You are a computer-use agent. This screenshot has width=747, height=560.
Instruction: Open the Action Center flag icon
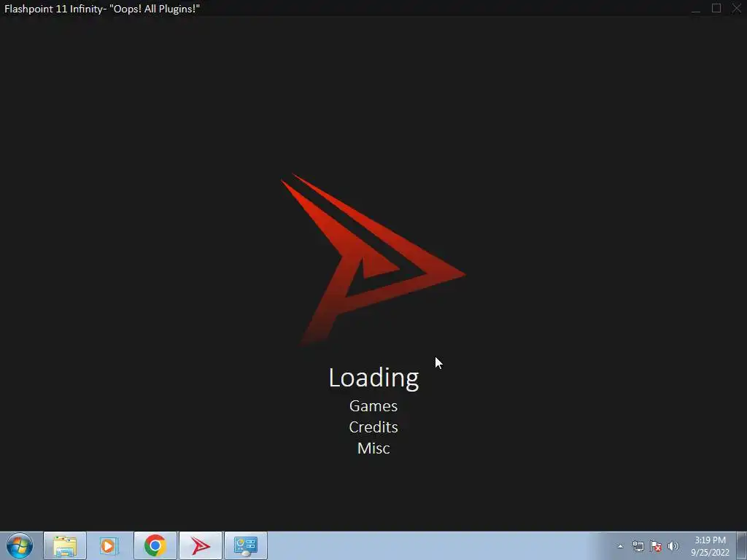(x=656, y=546)
